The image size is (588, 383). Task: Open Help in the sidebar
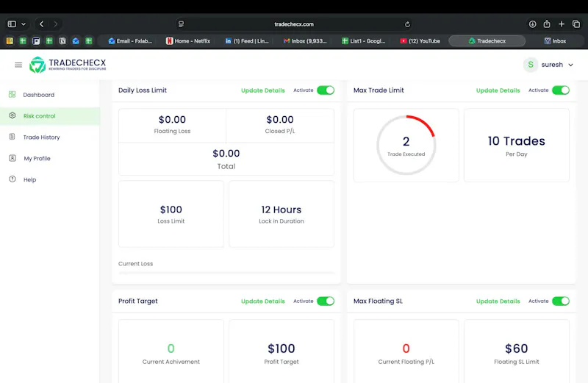[x=50, y=179]
